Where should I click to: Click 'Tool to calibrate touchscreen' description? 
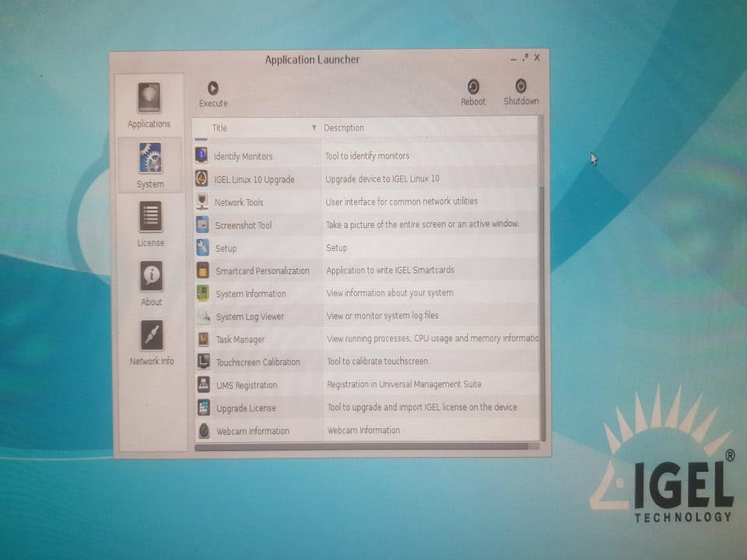(x=377, y=362)
